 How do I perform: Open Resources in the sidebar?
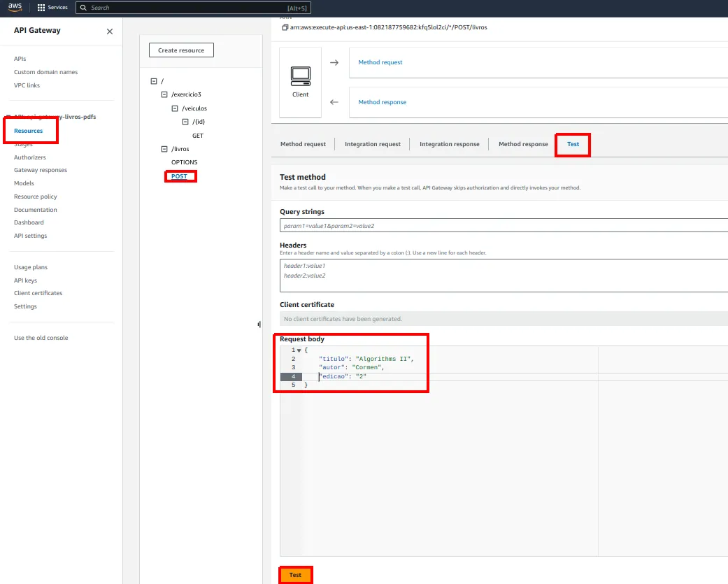(x=28, y=131)
